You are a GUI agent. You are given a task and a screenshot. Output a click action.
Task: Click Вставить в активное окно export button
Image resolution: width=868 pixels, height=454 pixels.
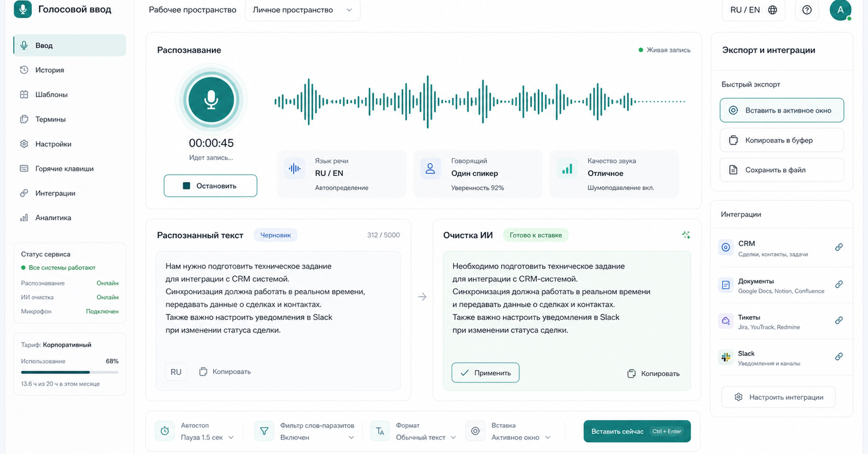[x=782, y=110]
